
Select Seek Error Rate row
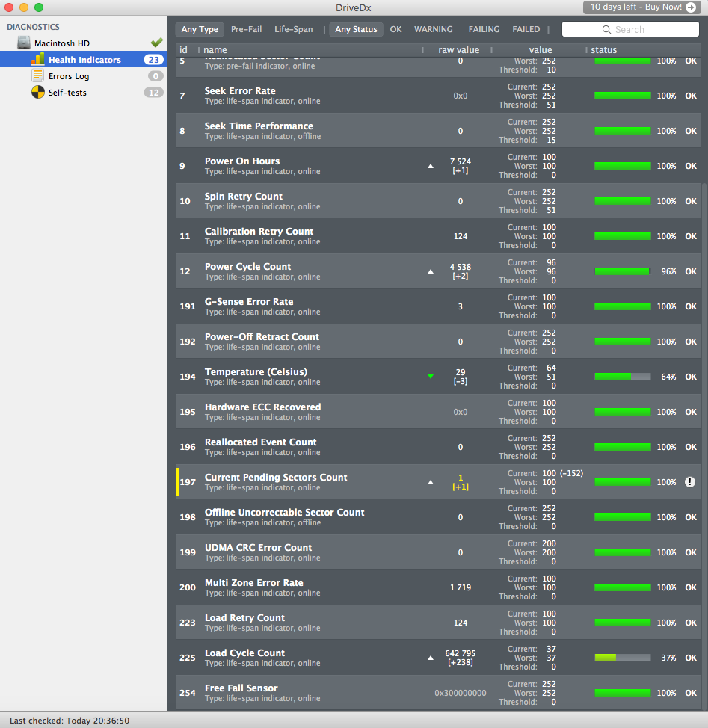438,96
